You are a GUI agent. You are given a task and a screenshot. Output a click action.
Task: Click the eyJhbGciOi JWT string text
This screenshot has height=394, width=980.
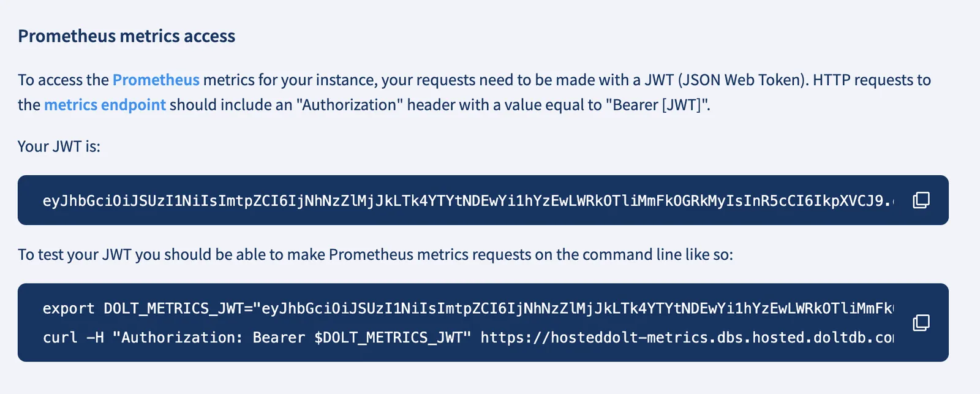pyautogui.click(x=245, y=200)
